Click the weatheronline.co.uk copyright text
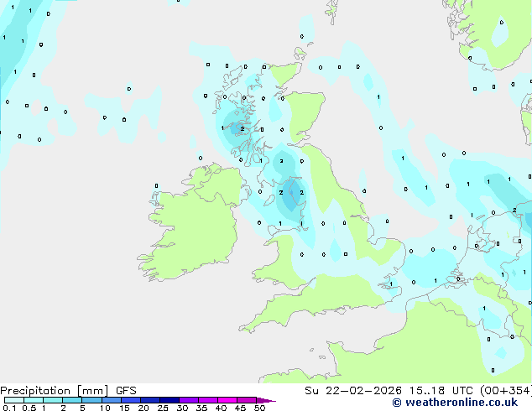Viewport: 532px width, 411px height. click(x=455, y=403)
